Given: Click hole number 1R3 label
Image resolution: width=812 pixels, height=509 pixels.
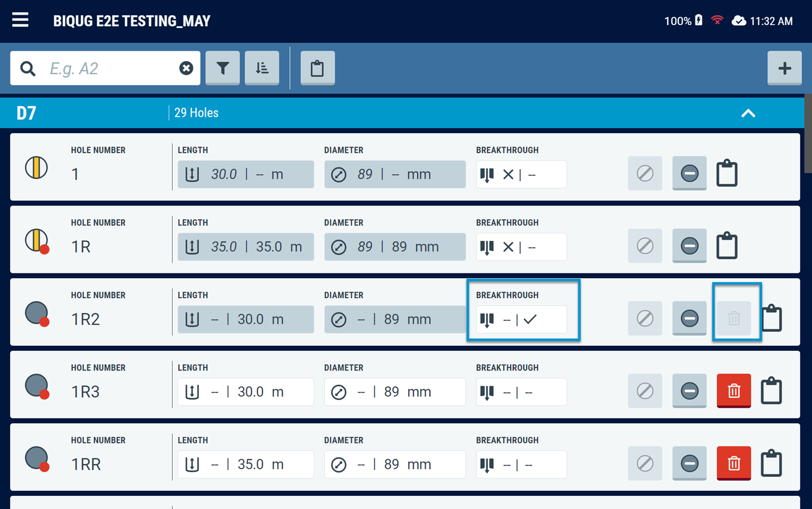Looking at the screenshot, I should tap(85, 392).
